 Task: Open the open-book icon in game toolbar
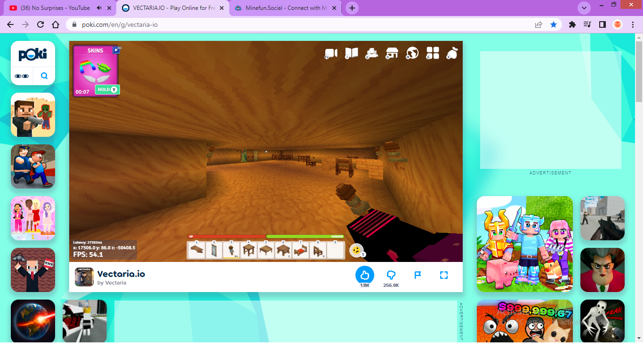tap(352, 53)
